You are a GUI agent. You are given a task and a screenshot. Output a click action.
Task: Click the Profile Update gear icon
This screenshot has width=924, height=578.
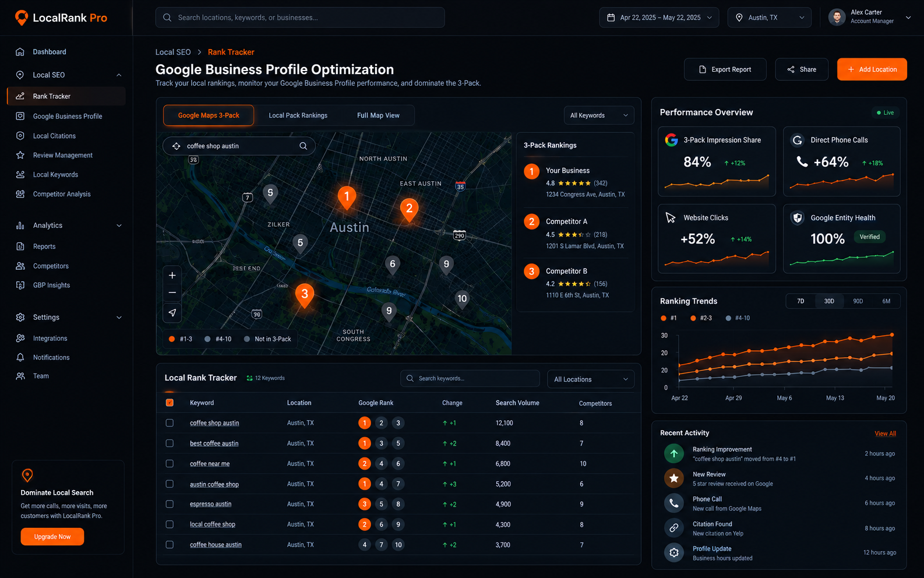pyautogui.click(x=674, y=552)
